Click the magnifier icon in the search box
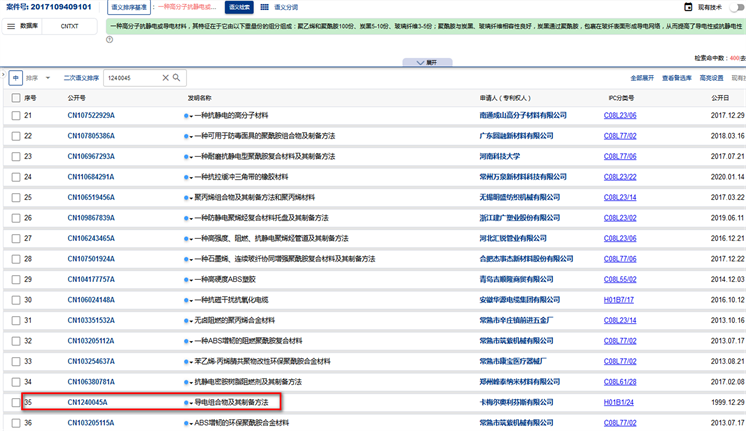This screenshot has width=746, height=431. click(x=177, y=77)
